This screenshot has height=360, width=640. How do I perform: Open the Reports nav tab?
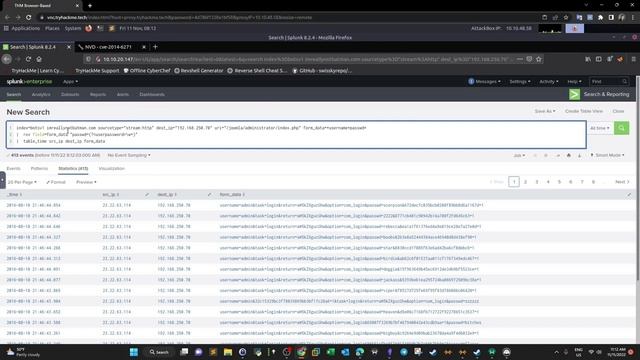pyautogui.click(x=98, y=94)
